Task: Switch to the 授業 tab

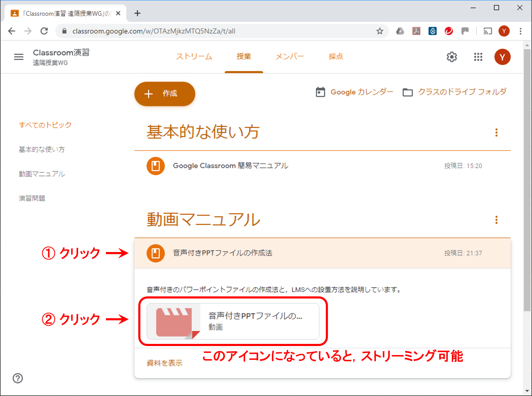Action: pyautogui.click(x=244, y=57)
